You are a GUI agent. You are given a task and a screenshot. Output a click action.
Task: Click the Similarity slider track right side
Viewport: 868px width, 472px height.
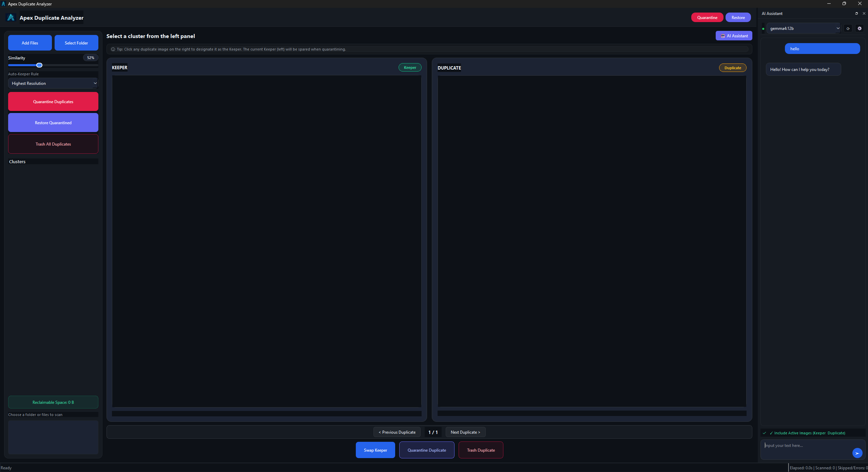(70, 65)
